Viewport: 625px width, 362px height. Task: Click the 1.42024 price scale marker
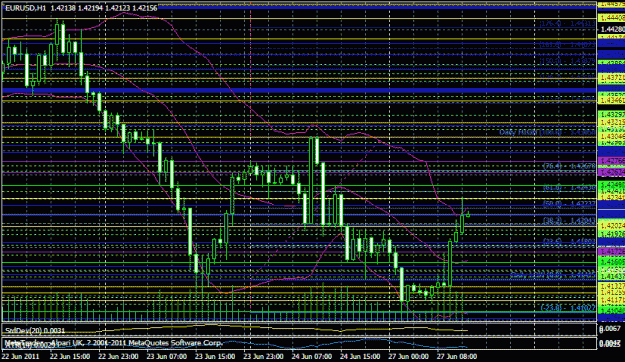(x=611, y=226)
